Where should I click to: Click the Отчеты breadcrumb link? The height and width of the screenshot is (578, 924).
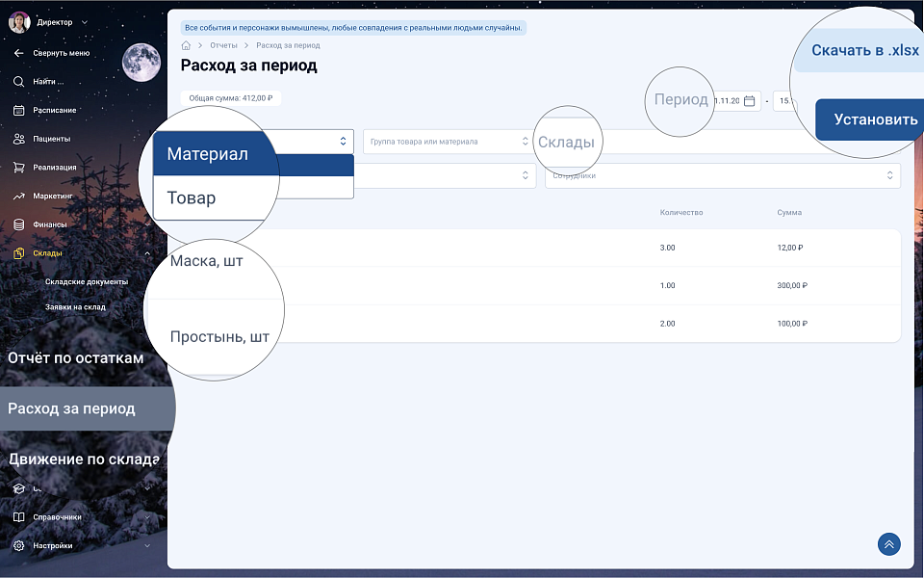(223, 45)
